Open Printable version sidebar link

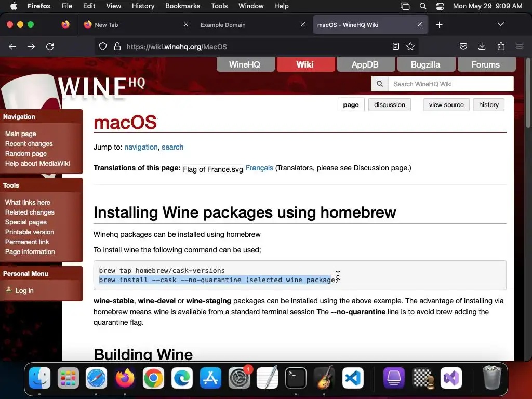coord(30,232)
